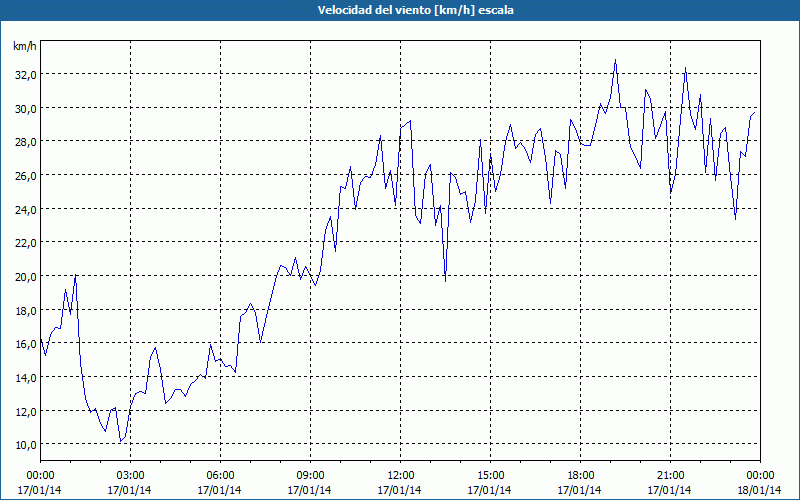This screenshot has height=500, width=800.
Task: Click the 28,0 y-axis value
Action: coord(26,142)
